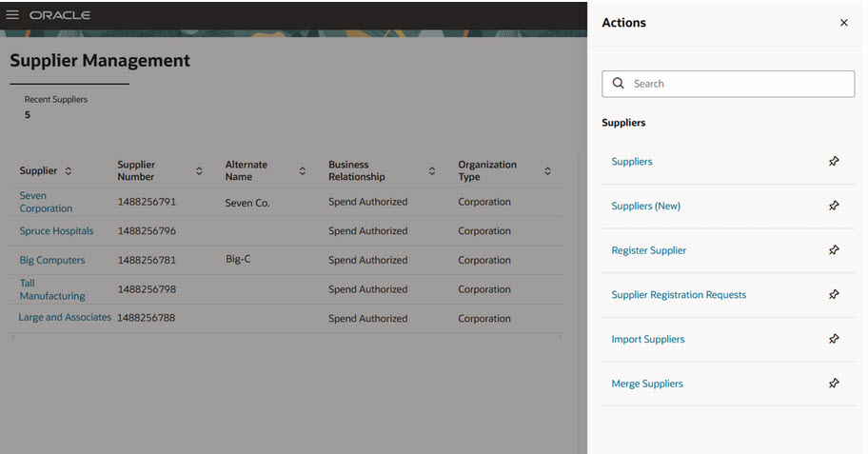This screenshot has height=454, width=868.
Task: Open Seven Corporation supplier link
Action: [45, 202]
